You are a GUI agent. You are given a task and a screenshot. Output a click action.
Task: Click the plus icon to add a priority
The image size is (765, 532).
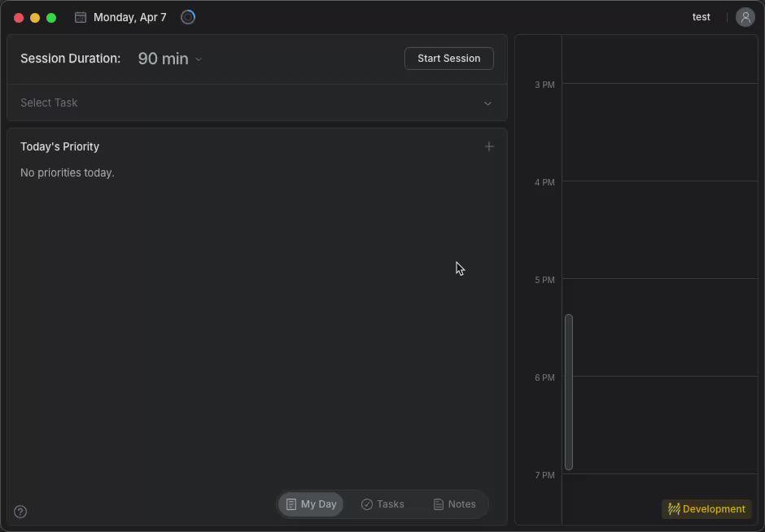click(x=489, y=146)
